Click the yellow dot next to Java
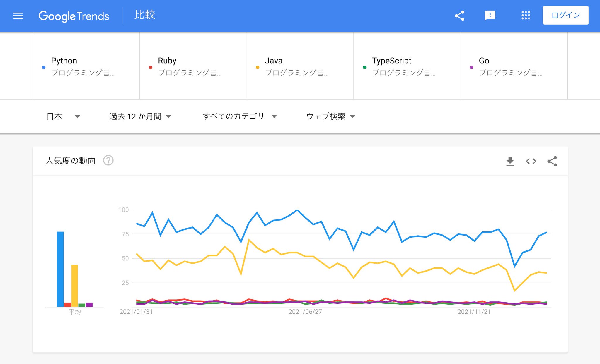Screen dimensions: 600x364 [258, 67]
